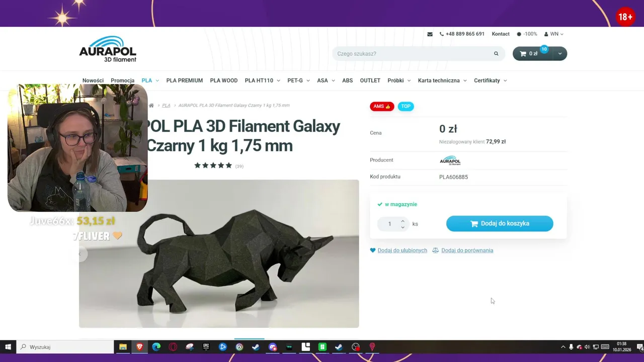Expand the cart dropdown arrow
Viewport: 644px width, 362px height.
(x=559, y=54)
